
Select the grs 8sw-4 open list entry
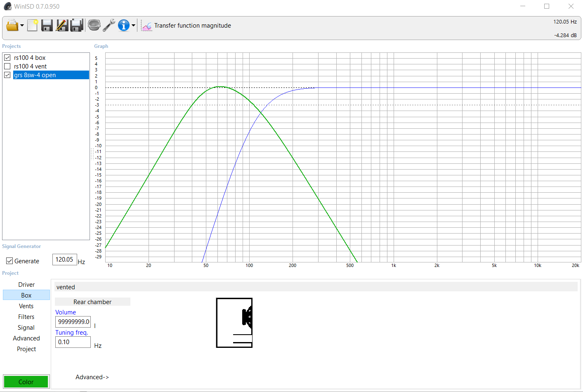(51, 75)
